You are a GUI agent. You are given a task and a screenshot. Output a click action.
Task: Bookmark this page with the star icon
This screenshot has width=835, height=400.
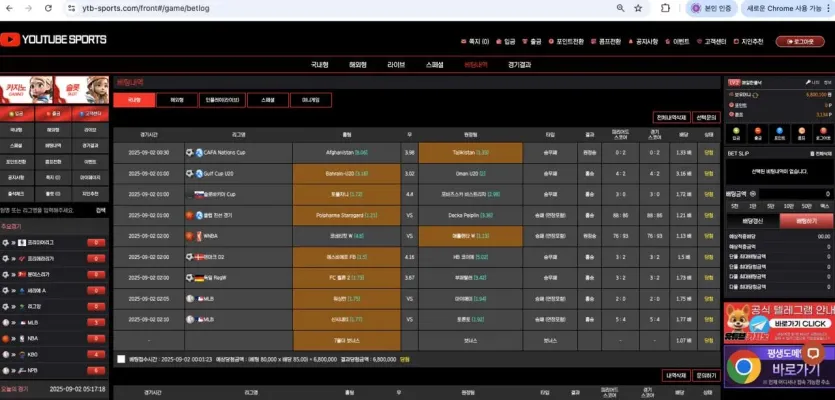pos(638,8)
